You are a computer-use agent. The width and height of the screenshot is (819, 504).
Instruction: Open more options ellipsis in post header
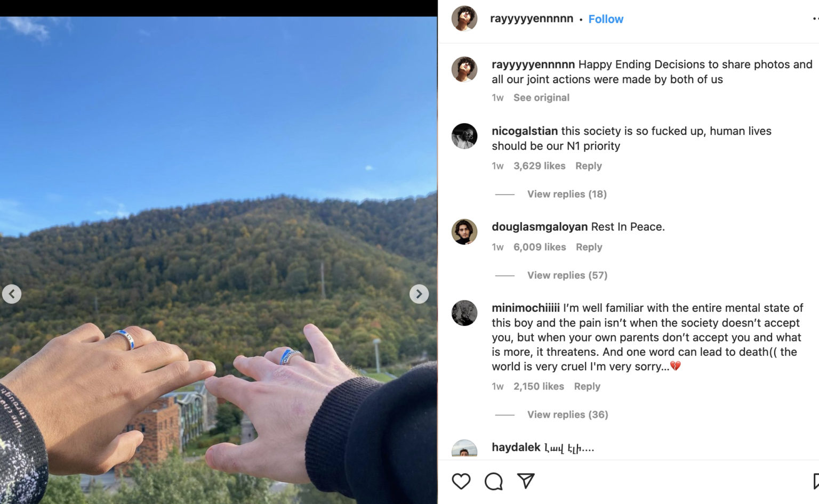(815, 19)
